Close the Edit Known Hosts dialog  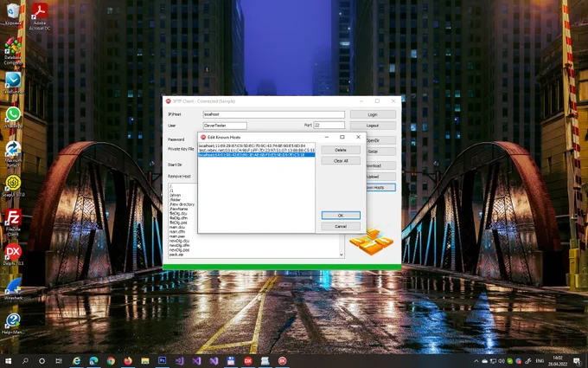(358, 137)
